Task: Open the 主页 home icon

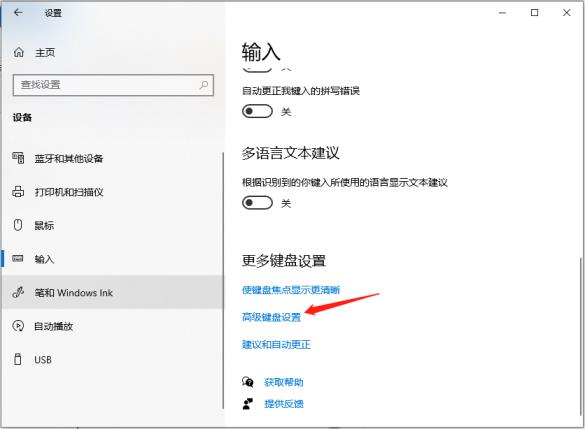Action: tap(19, 52)
